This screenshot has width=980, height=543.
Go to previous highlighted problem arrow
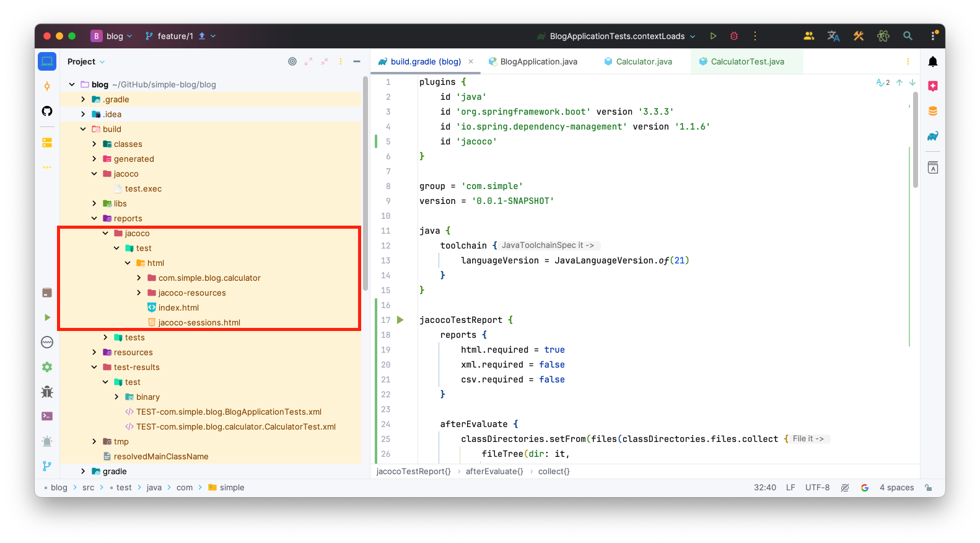pos(899,82)
